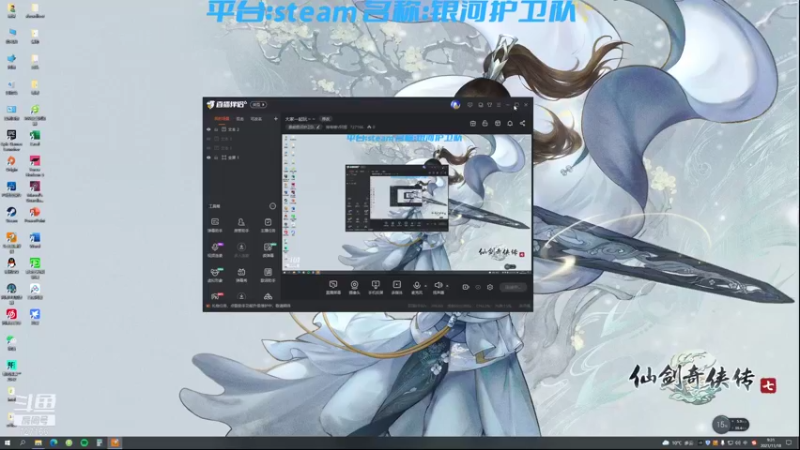Screen dimensions: 800x450
Task: Open the speaker options arrow
Action: click(447, 286)
